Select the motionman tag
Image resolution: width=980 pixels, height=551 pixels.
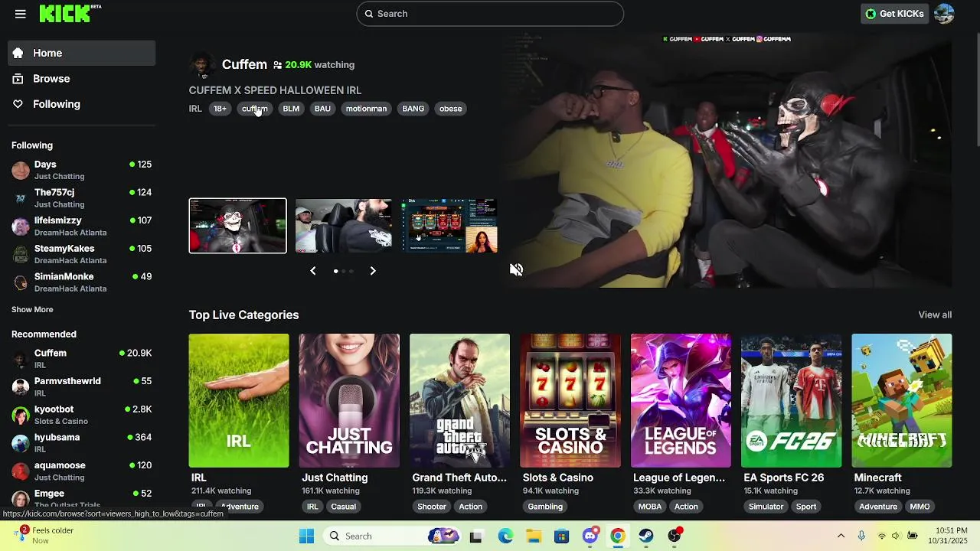[x=366, y=109]
